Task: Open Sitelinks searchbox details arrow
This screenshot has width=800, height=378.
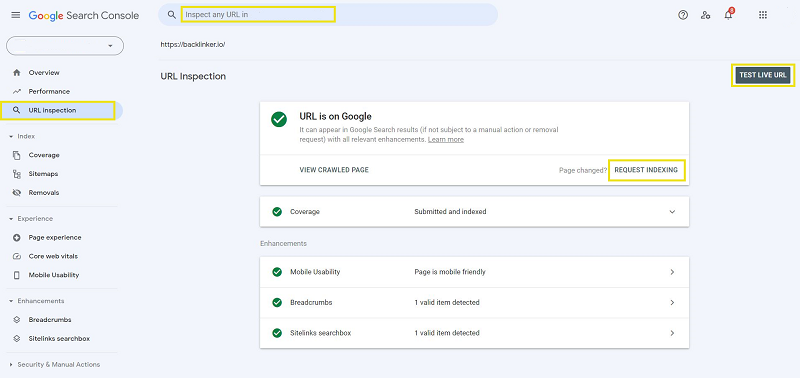Action: (672, 333)
